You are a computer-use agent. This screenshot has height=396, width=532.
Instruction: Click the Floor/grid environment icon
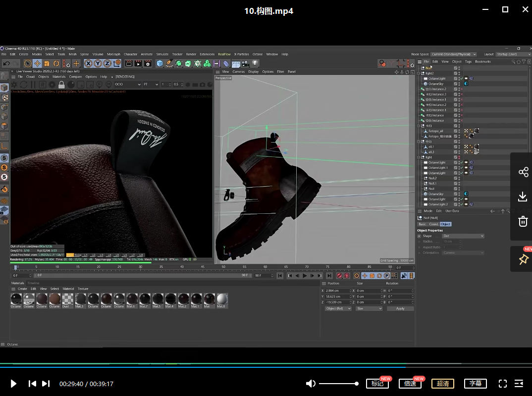coord(236,63)
